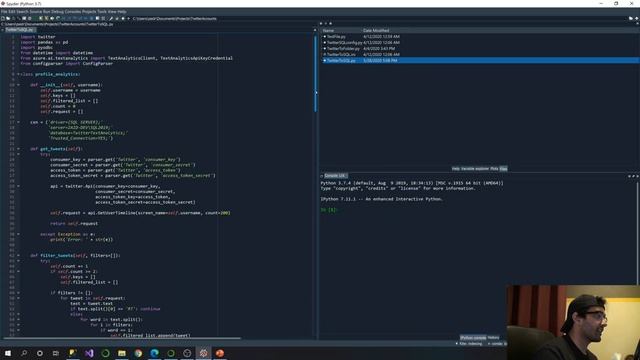Click the Files pane forward arrow icon
The width and height of the screenshot is (640, 360).
pyautogui.click(x=326, y=24)
